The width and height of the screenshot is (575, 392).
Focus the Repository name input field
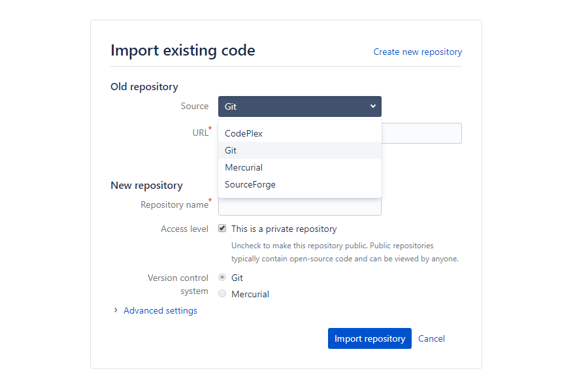click(299, 206)
